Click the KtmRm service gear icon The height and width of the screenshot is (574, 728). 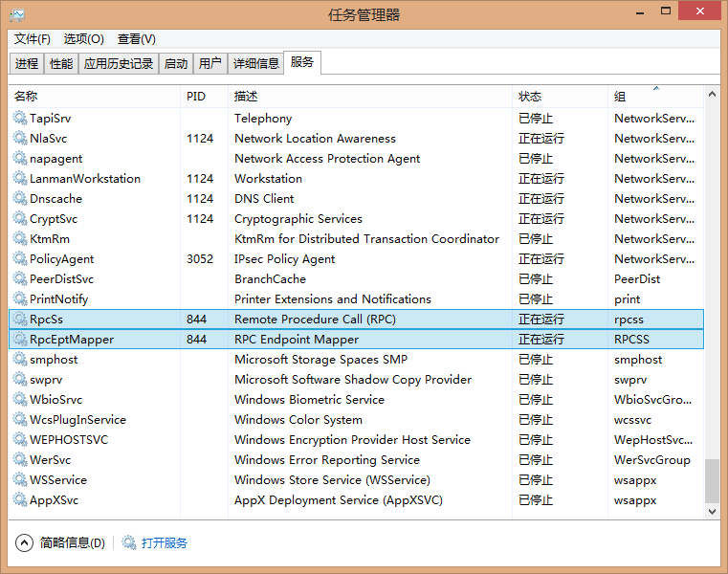[20, 239]
